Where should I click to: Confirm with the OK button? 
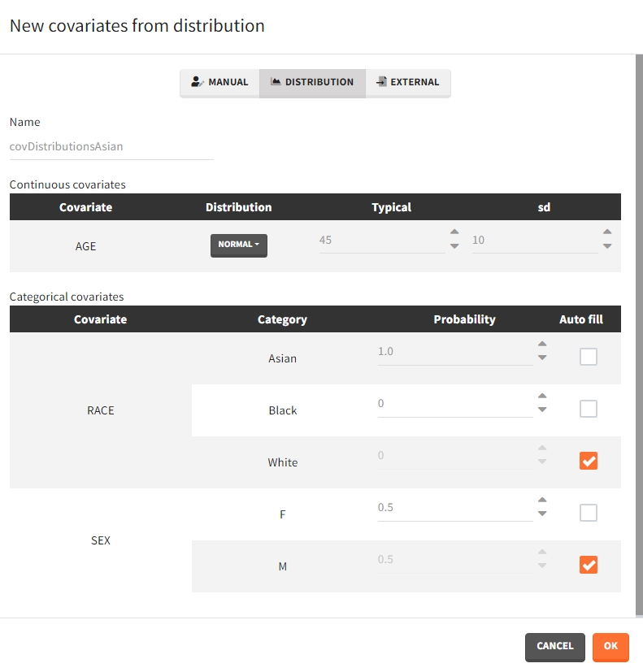610,646
